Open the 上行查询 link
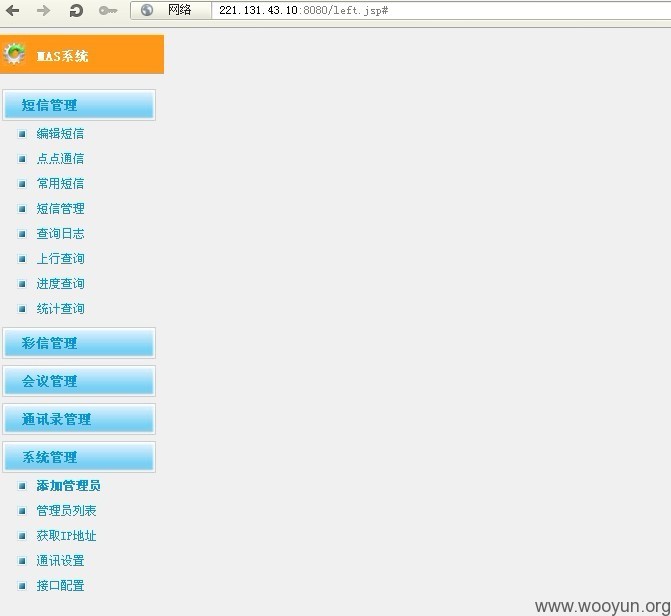This screenshot has width=671, height=616. tap(60, 259)
